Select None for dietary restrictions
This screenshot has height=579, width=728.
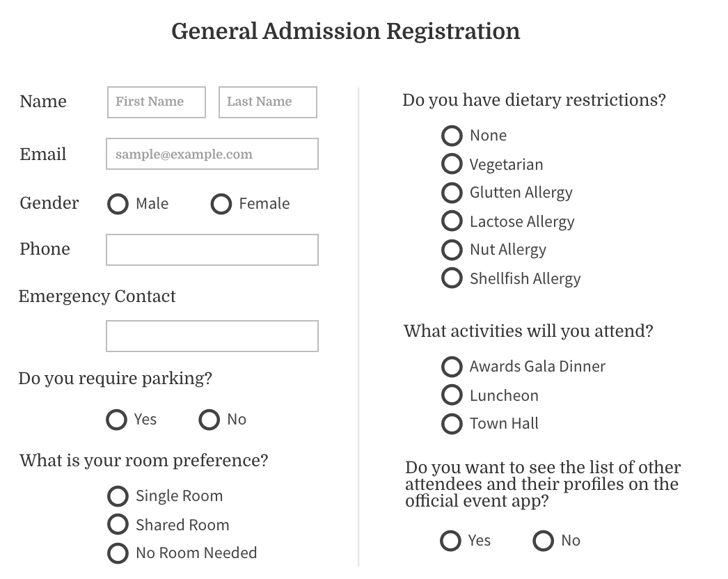[452, 136]
